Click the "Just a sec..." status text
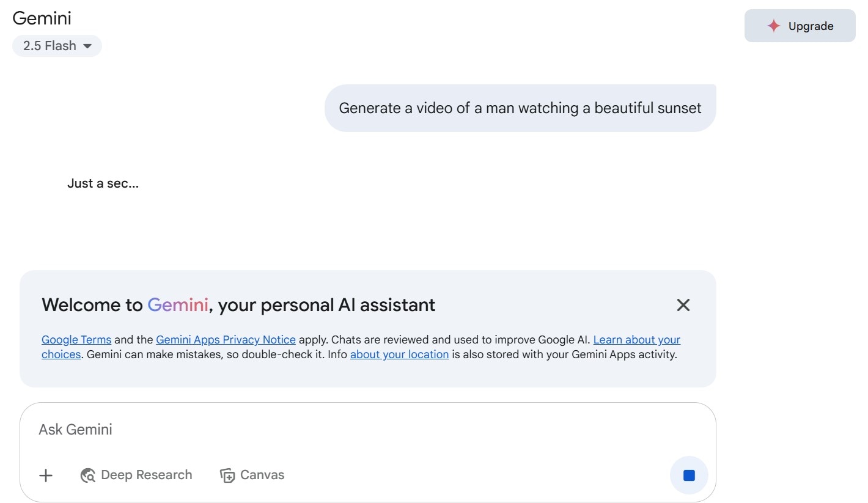Viewport: 868px width, 503px height. [x=103, y=183]
